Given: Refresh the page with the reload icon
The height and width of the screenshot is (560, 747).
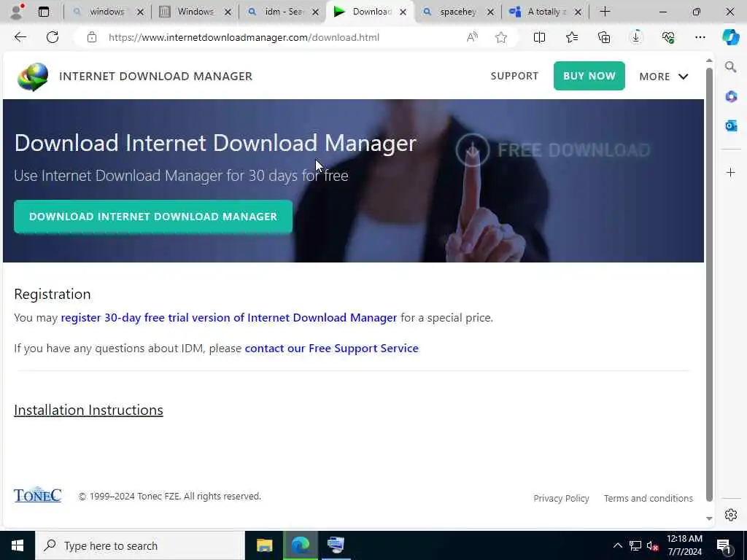Looking at the screenshot, I should (53, 37).
